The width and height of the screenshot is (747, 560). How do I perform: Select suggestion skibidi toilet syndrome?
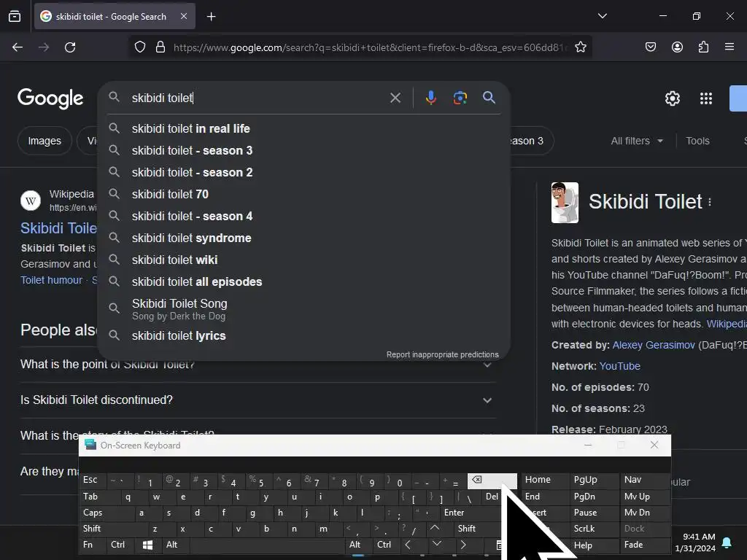pyautogui.click(x=304, y=238)
